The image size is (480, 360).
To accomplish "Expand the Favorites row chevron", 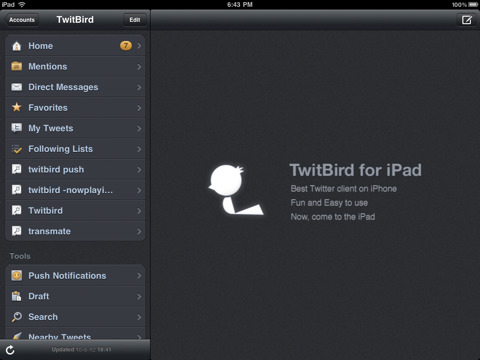I will point(139,108).
